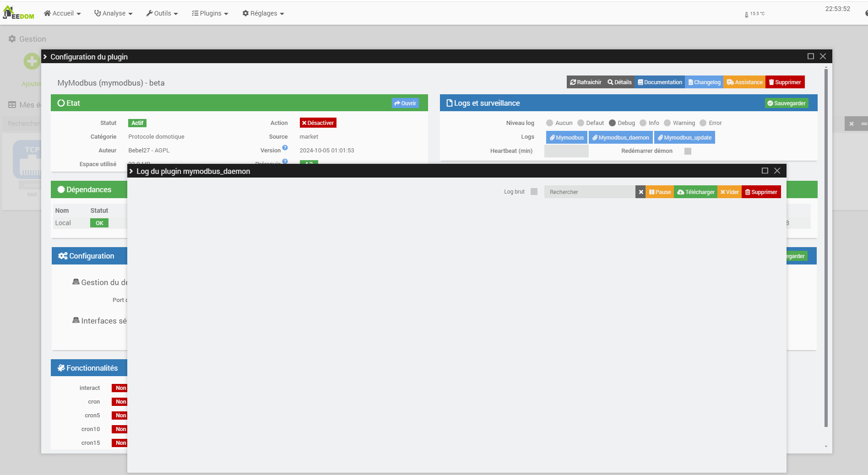
Task: Click the cron10 Non badge
Action: 120,429
